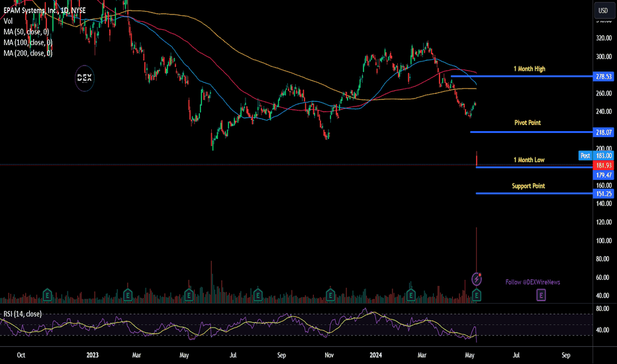Select the EPAM Systems, Inc. symbol title
The image size is (617, 364).
(x=44, y=10)
